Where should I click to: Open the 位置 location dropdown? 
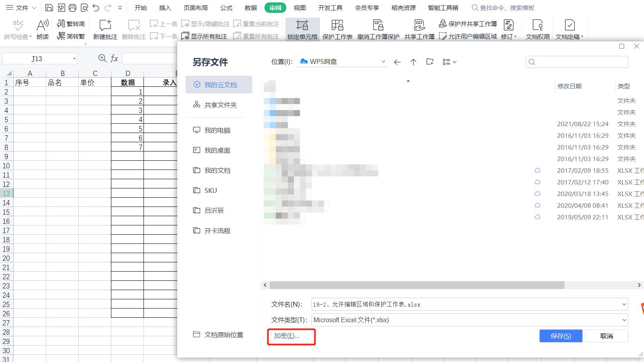[x=382, y=61]
